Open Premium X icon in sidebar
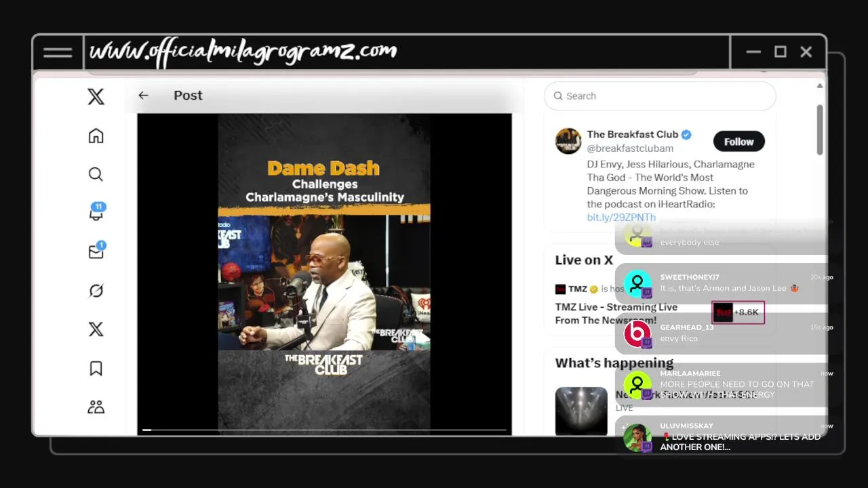The height and width of the screenshot is (488, 868). click(x=96, y=329)
